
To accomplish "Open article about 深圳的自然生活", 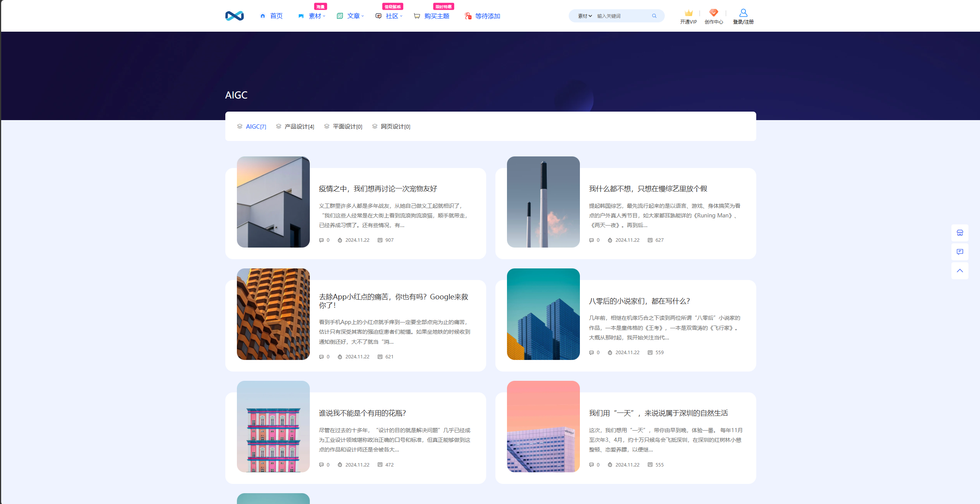I will 659,413.
